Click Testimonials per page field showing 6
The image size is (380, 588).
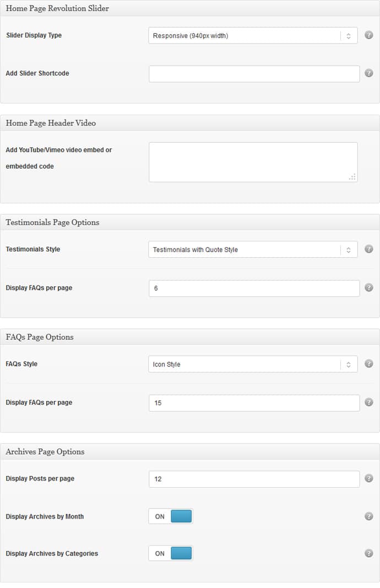[x=254, y=288]
